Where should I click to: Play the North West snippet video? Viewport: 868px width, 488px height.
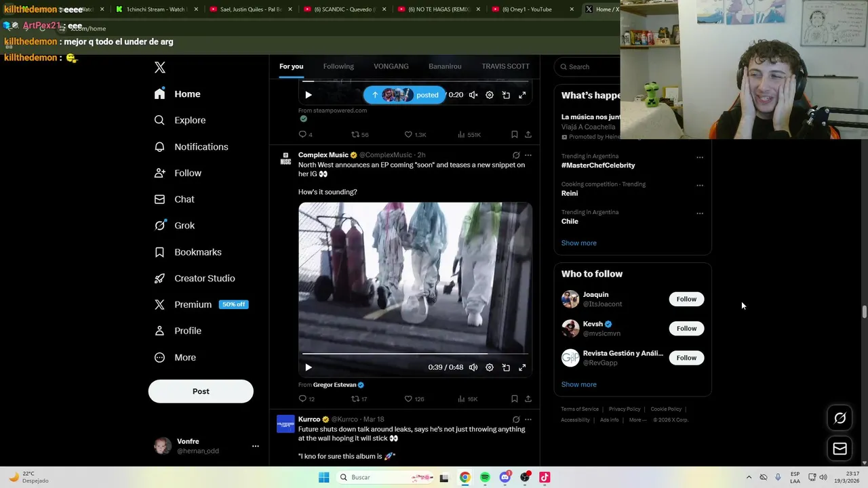(309, 367)
